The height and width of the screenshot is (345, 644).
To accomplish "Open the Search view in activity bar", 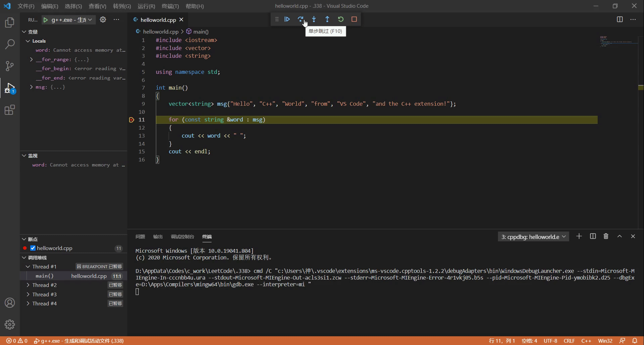I will click(x=10, y=44).
